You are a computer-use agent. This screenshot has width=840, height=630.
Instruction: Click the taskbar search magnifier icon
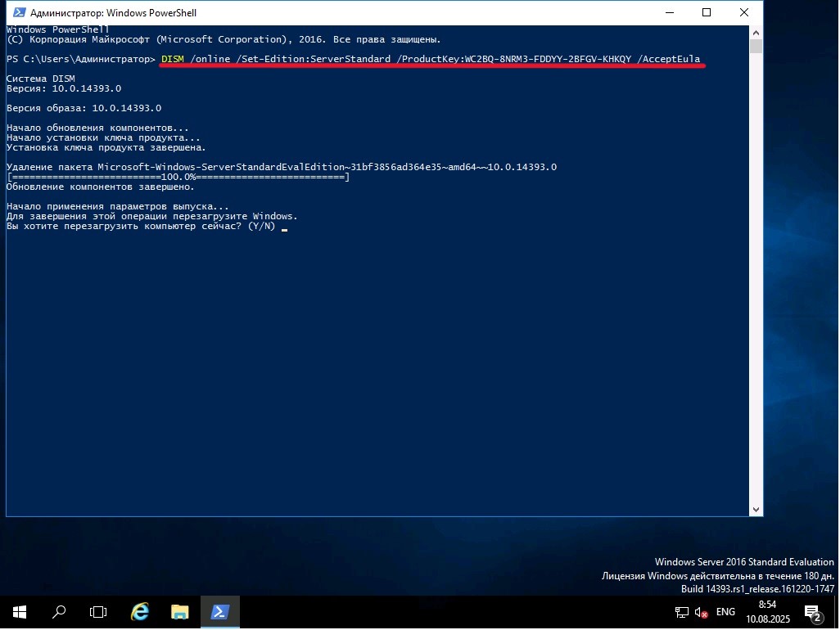click(59, 612)
